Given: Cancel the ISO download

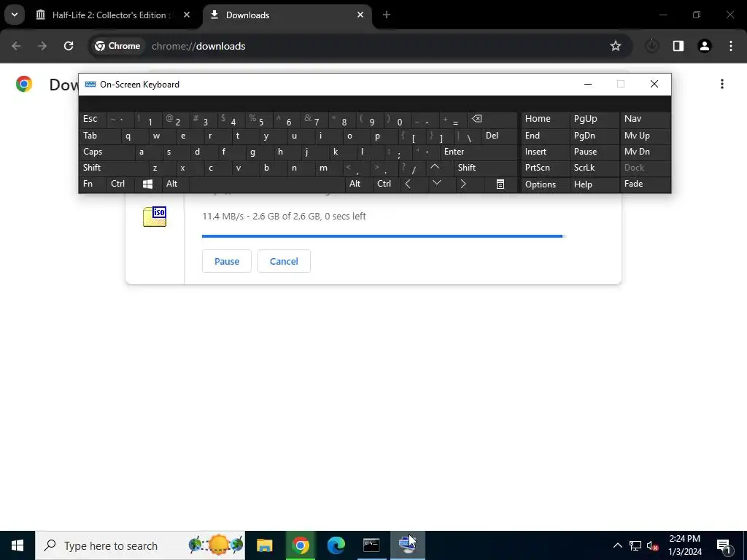Looking at the screenshot, I should [x=284, y=261].
